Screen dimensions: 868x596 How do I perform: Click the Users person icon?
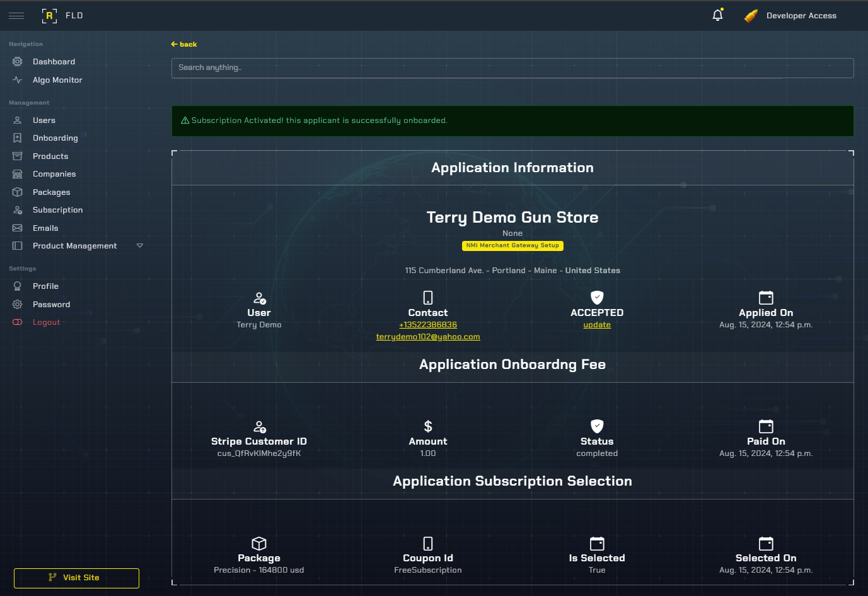click(18, 120)
